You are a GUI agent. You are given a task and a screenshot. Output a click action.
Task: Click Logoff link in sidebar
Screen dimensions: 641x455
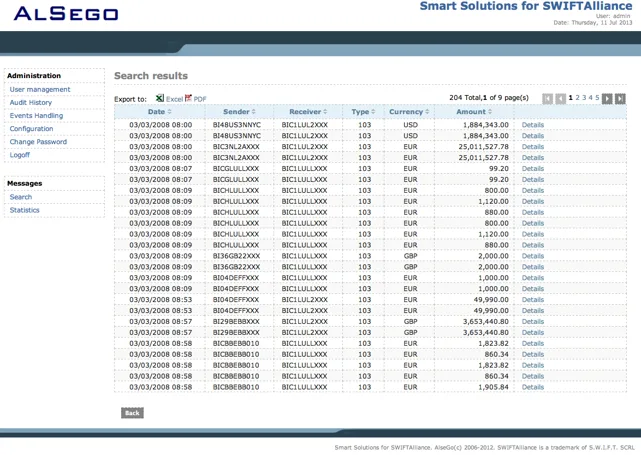pos(20,155)
